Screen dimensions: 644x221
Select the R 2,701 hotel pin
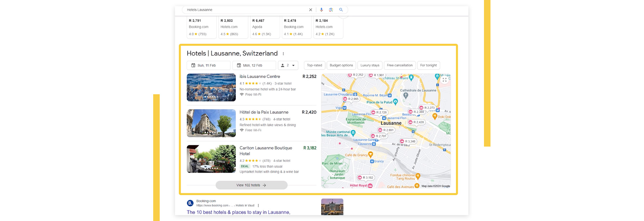[379, 136]
